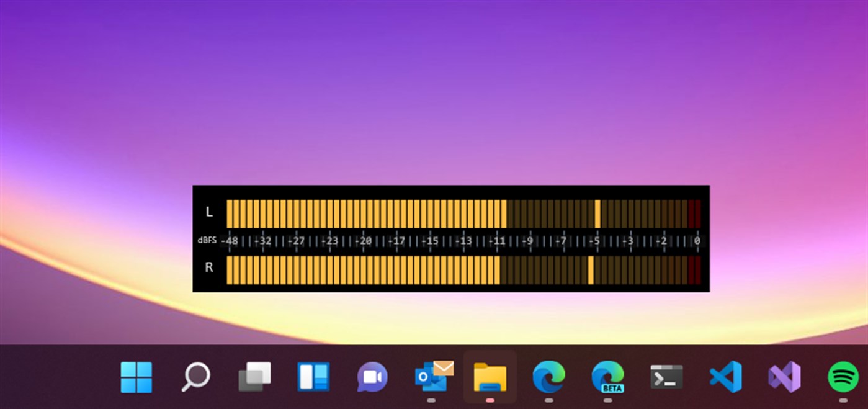Open Microsoft Edge from the taskbar
Viewport: 868px width, 409px height.
(x=549, y=378)
